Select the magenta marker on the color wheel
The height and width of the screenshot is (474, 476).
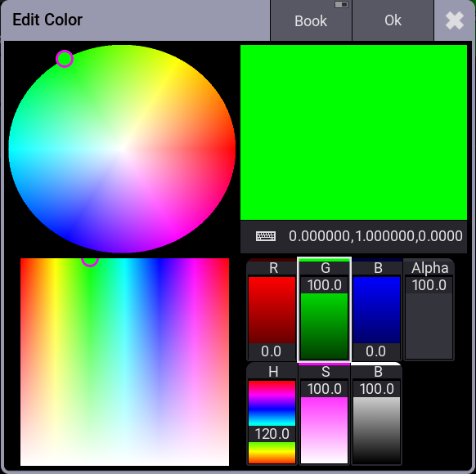pos(65,59)
